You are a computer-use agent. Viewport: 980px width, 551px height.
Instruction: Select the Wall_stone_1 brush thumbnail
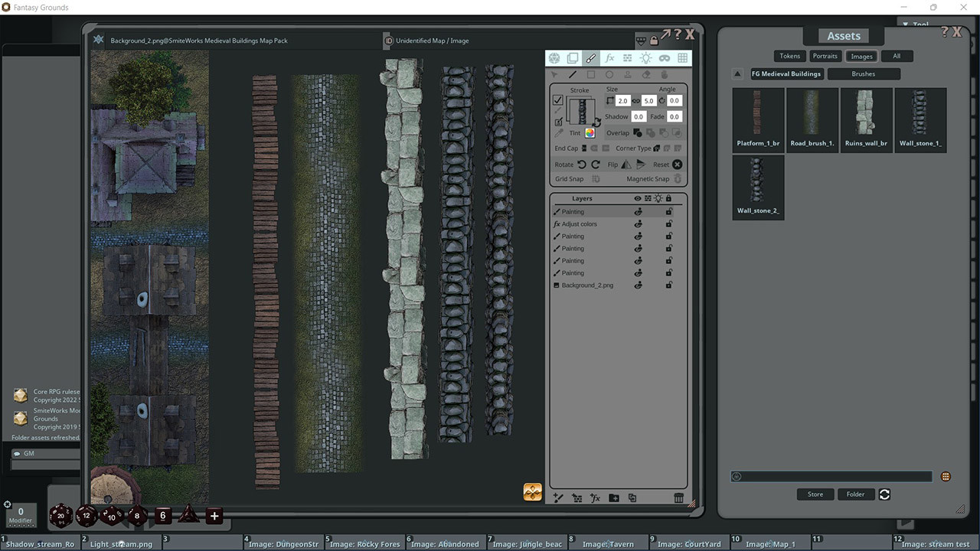[920, 111]
